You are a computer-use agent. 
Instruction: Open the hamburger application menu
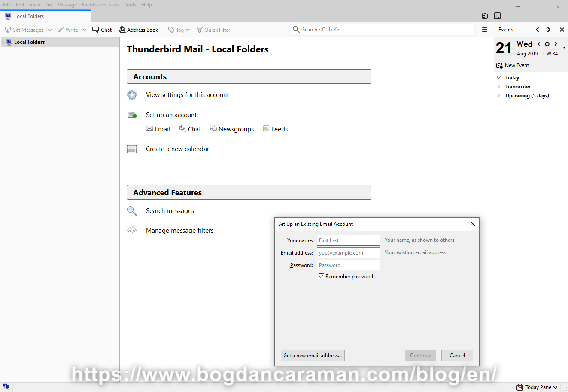pyautogui.click(x=485, y=30)
